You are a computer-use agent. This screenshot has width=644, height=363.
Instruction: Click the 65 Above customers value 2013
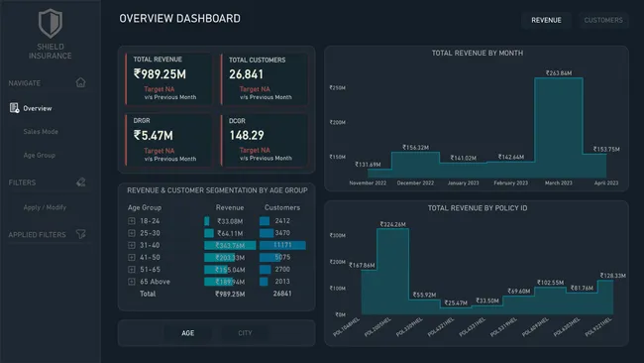click(282, 282)
